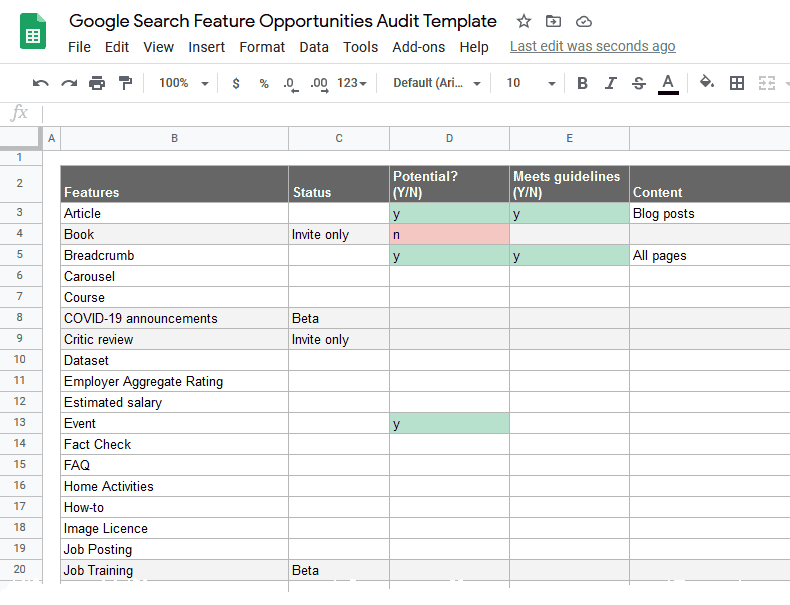
Task: Select the Breadcrumb cell
Action: tap(174, 255)
